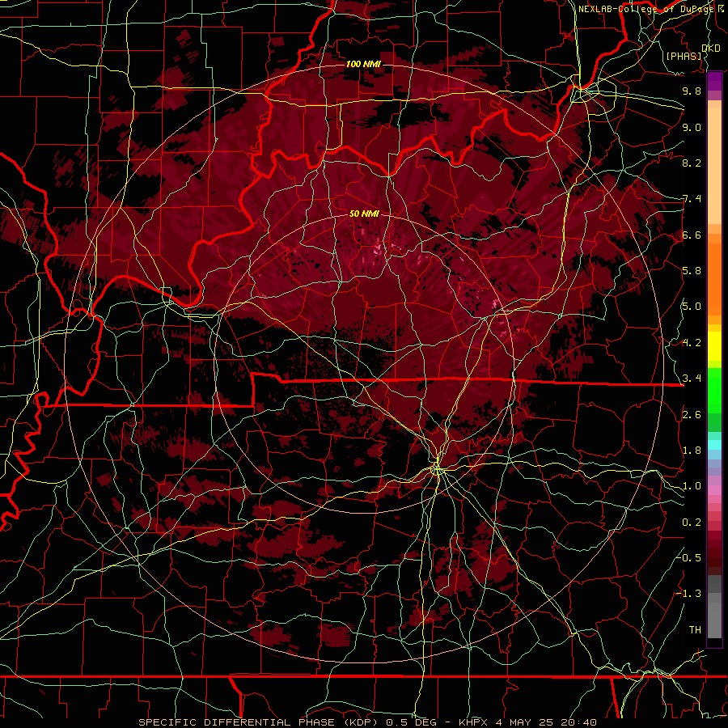Pick the cyan segment of the color bar

[714, 445]
